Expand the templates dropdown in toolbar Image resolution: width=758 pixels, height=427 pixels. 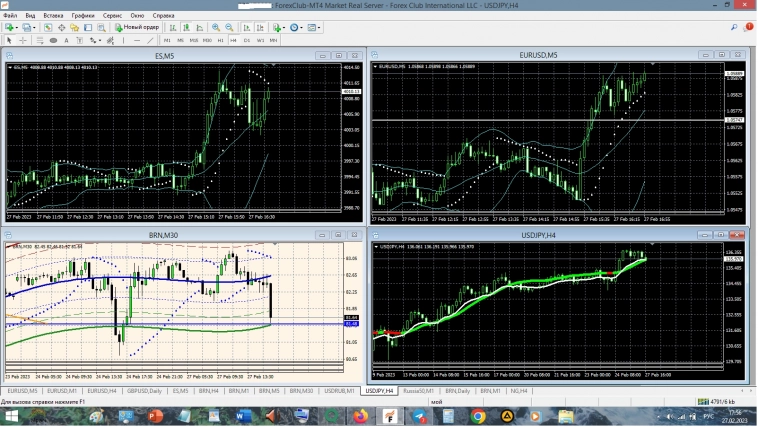coord(316,28)
